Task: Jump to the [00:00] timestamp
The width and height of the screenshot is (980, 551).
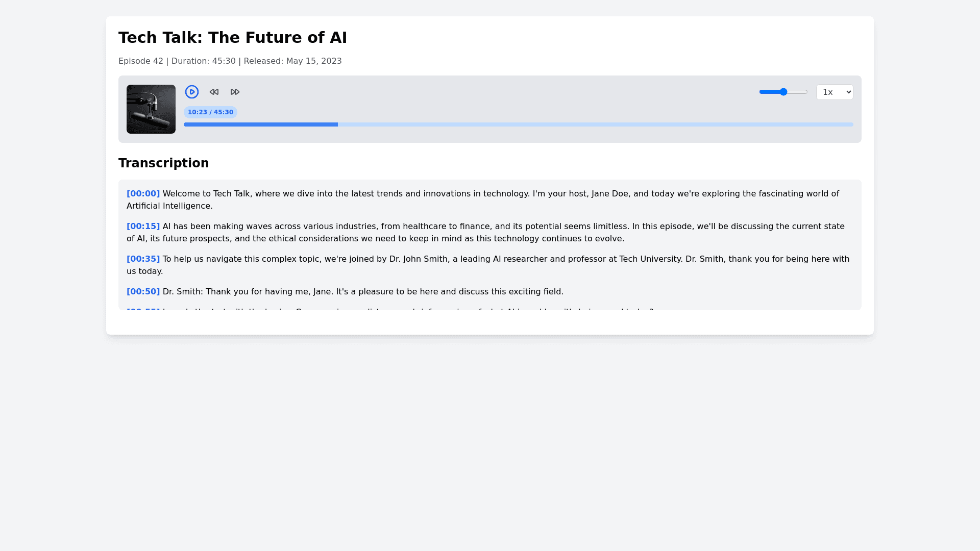Action: click(x=143, y=194)
